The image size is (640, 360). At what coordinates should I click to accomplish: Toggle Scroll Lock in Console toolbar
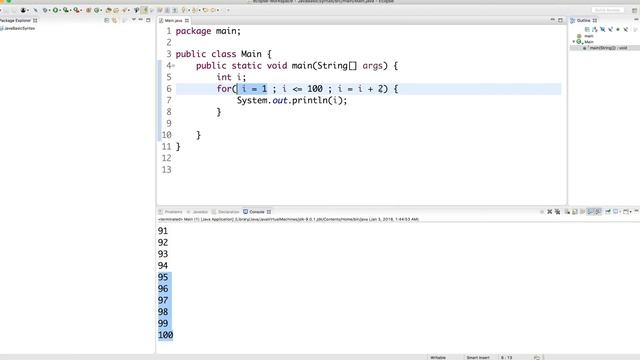tap(575, 211)
